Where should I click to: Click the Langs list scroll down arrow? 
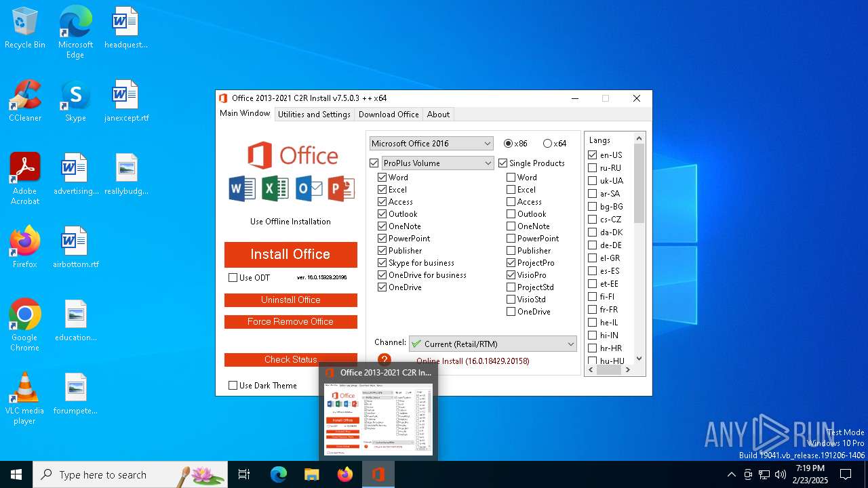[639, 359]
